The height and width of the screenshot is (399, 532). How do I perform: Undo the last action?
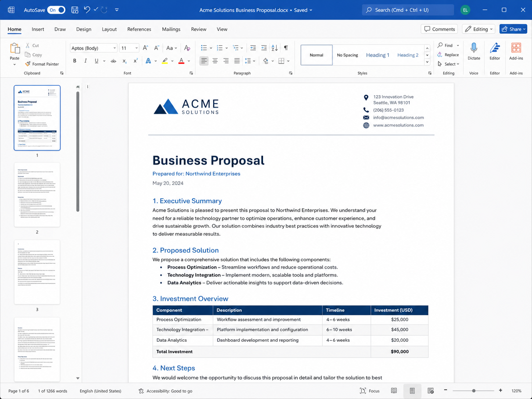87,10
